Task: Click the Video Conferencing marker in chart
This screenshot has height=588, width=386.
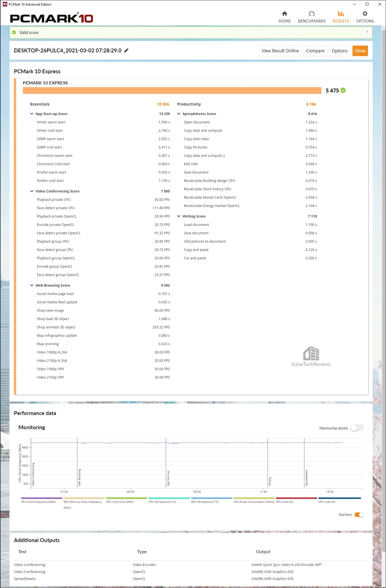Action: coord(33,474)
